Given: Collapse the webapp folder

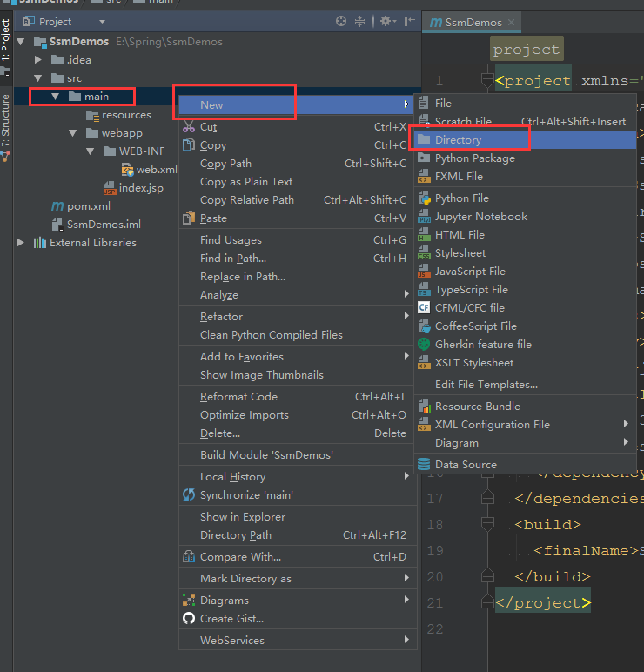Looking at the screenshot, I should click(73, 133).
